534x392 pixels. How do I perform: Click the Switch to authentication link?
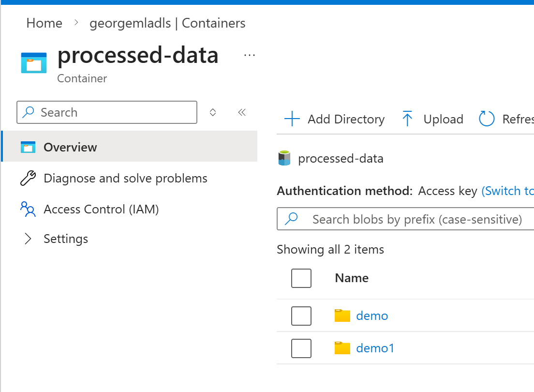coord(508,191)
